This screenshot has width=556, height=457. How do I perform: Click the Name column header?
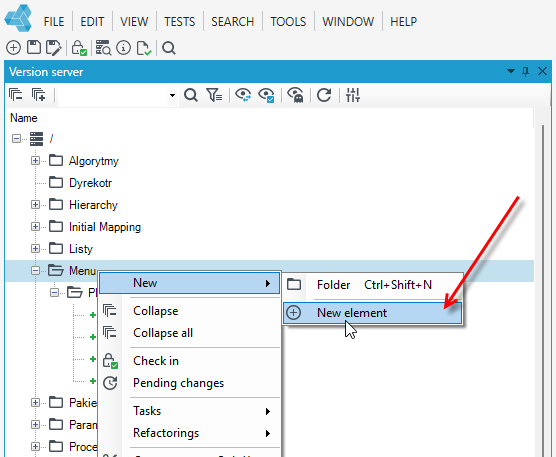coord(24,118)
